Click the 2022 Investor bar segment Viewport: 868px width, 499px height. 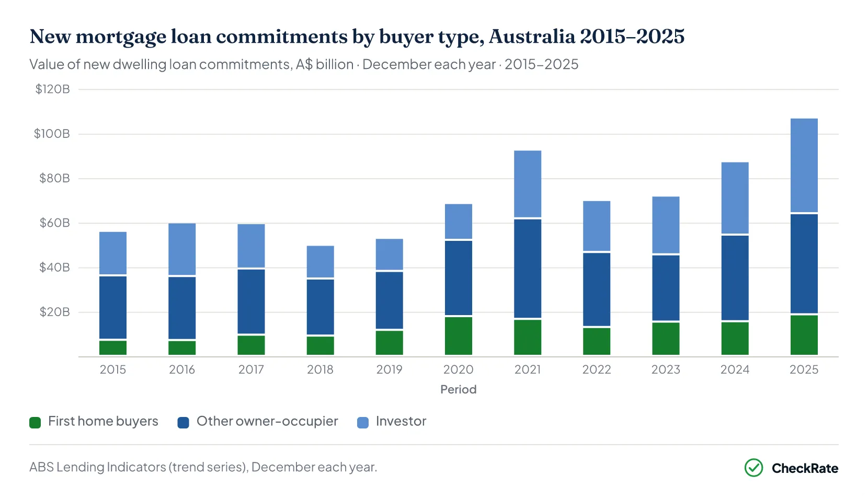click(597, 226)
